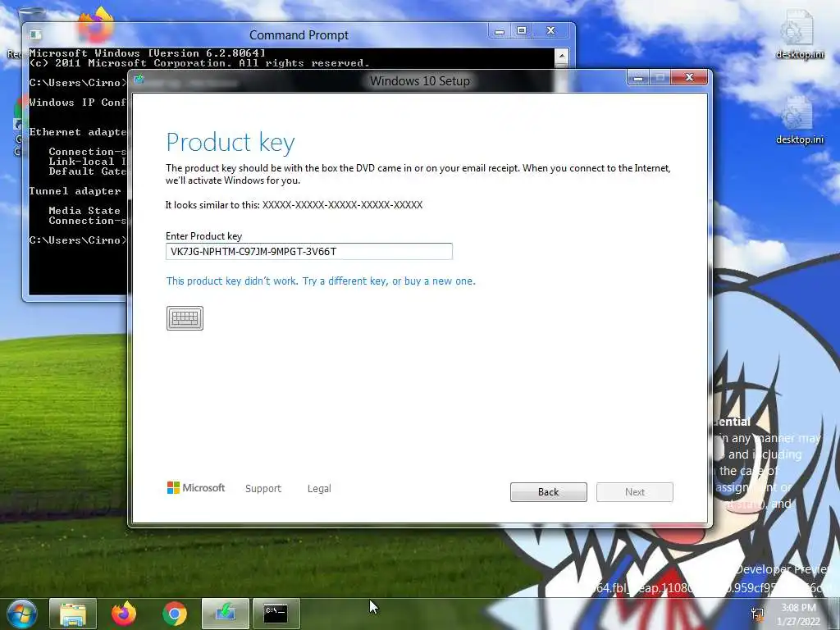Open the on-screen keyboard icon
The image size is (840, 630).
pos(185,318)
